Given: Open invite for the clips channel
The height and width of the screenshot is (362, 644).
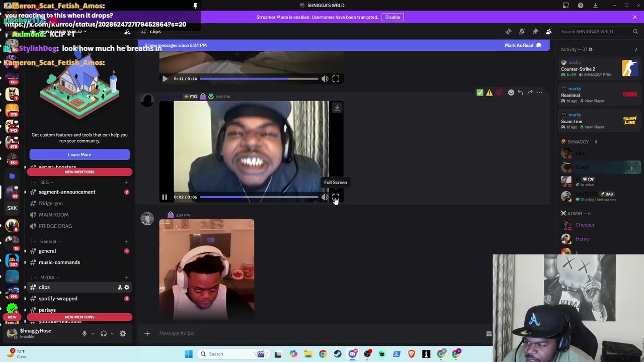Looking at the screenshot, I should point(120,288).
